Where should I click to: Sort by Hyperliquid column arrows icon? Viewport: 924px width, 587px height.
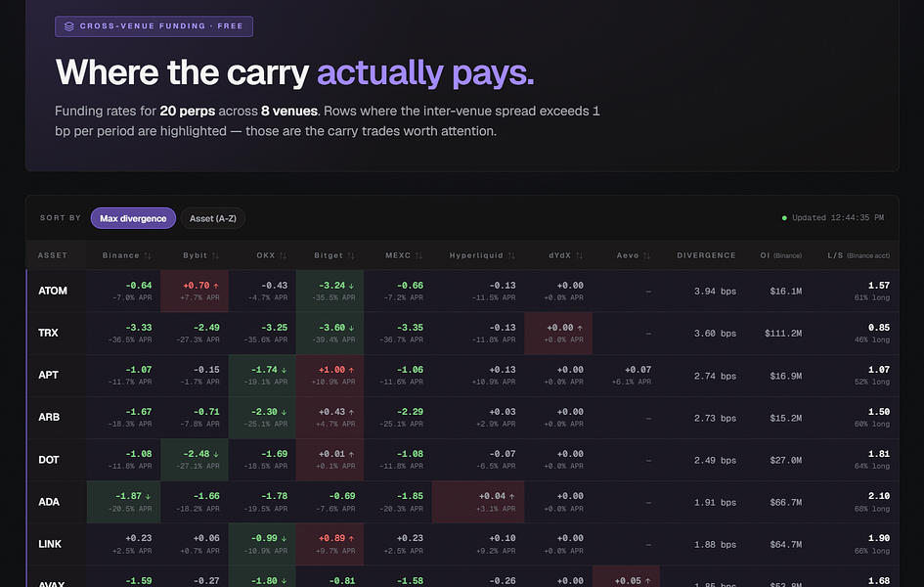[x=511, y=255]
